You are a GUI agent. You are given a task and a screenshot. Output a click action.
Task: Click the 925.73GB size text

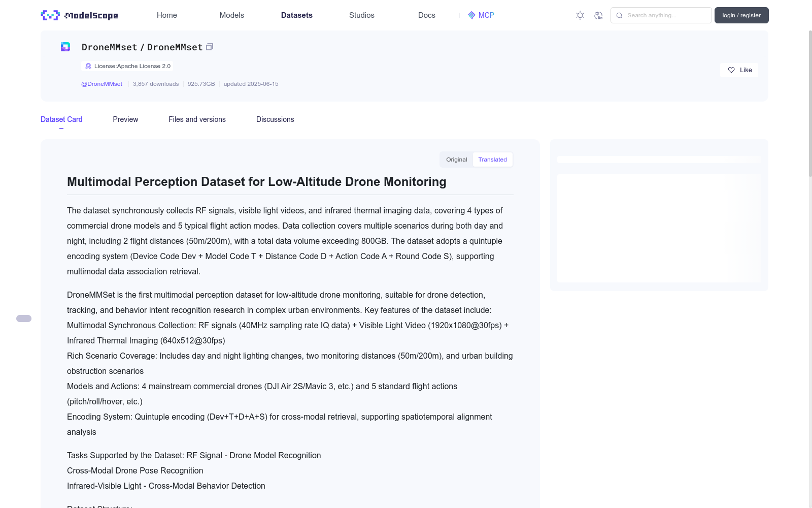(201, 84)
